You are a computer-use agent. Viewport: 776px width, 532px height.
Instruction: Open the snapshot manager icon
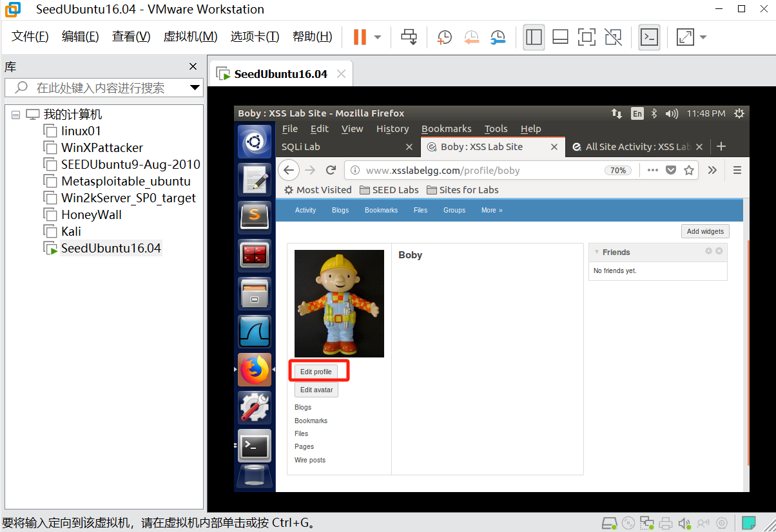tap(498, 37)
